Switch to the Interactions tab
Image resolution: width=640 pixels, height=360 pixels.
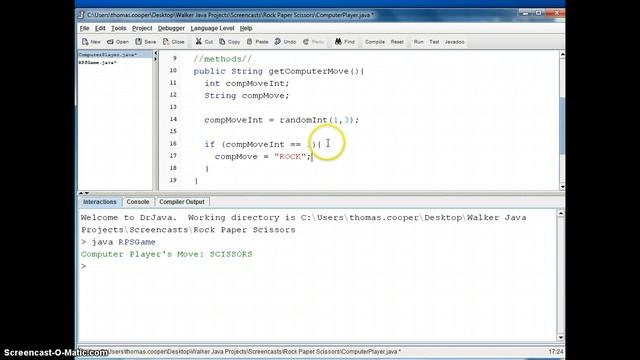coord(100,202)
